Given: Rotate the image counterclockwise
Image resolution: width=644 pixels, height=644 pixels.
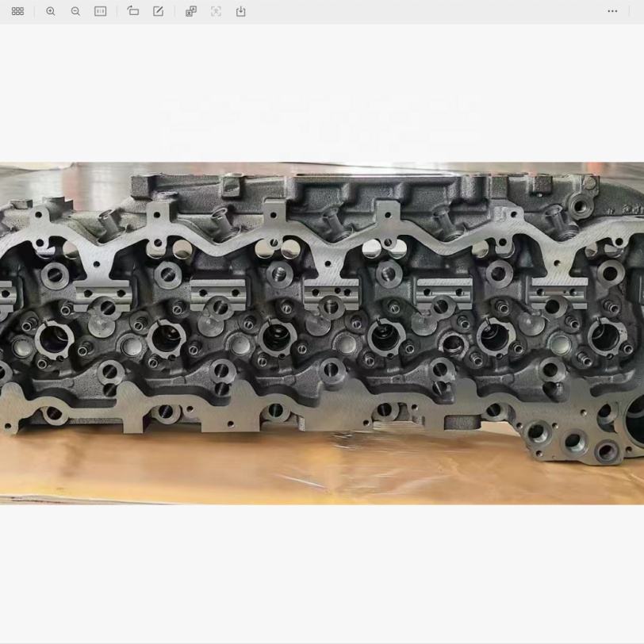Looking at the screenshot, I should click(133, 11).
